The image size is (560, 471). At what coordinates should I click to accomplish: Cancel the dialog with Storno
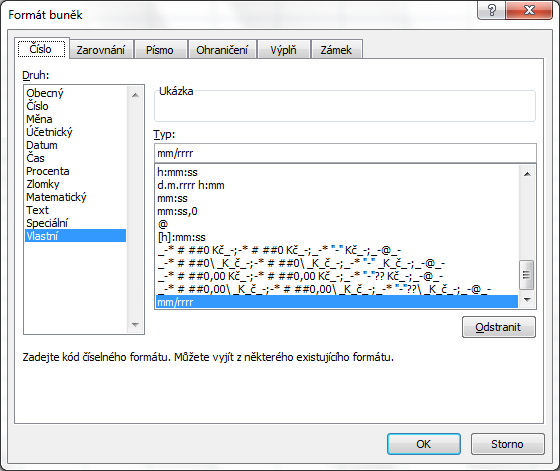coord(508,444)
